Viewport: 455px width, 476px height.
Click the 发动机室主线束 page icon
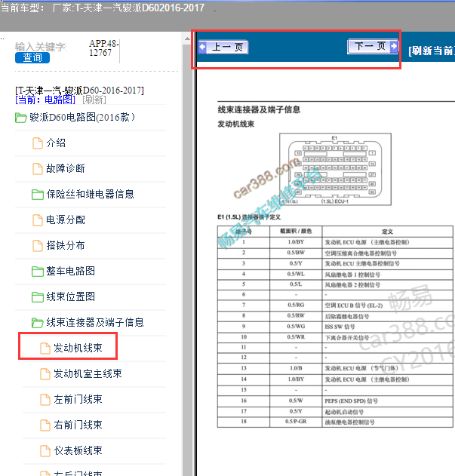click(x=45, y=373)
